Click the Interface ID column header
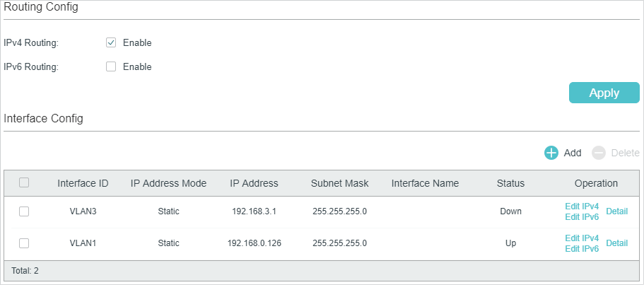644x285 pixels. [83, 183]
